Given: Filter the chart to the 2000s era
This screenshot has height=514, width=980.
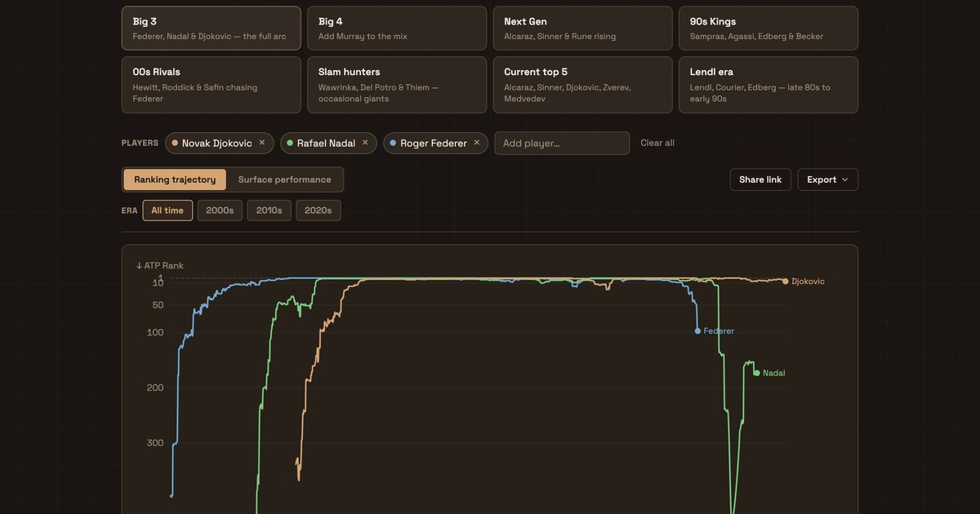Looking at the screenshot, I should [220, 210].
